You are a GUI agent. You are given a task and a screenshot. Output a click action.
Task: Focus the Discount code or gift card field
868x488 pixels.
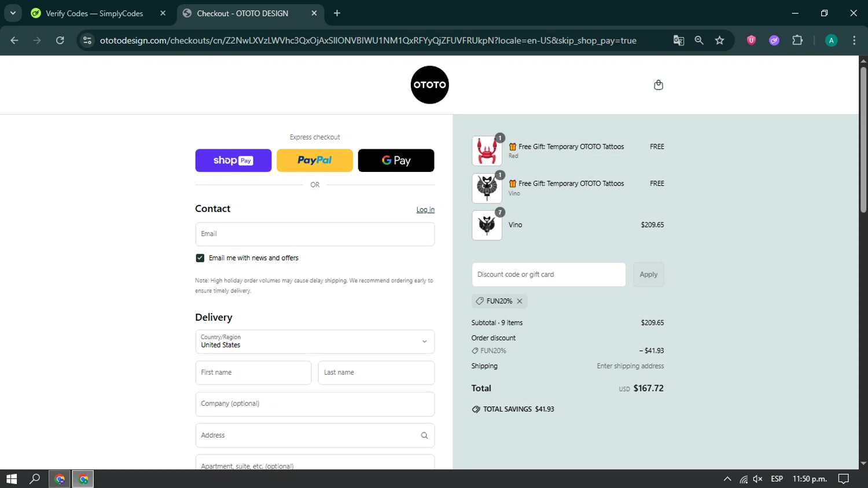[549, 274]
